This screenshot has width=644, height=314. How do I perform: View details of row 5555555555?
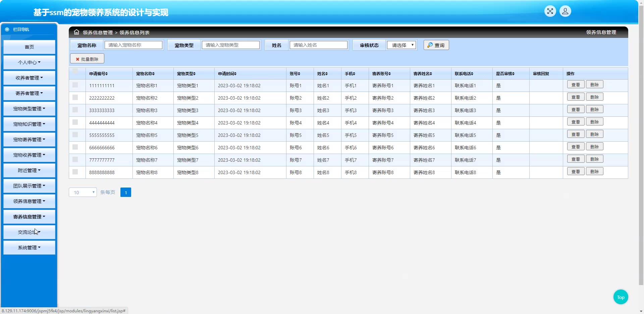576,134
